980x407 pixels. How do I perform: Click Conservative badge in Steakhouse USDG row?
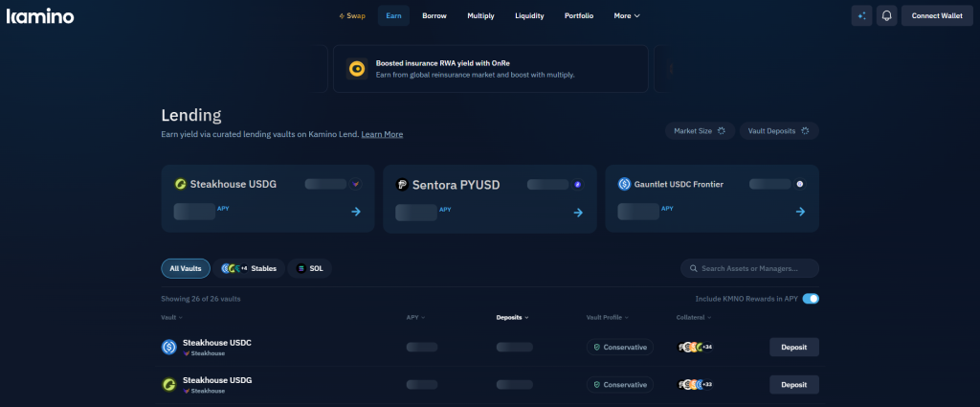point(620,384)
